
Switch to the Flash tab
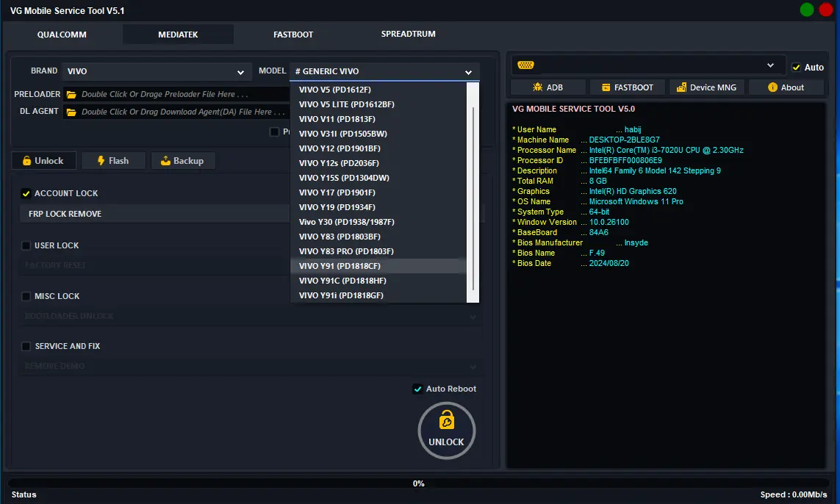[x=113, y=161]
